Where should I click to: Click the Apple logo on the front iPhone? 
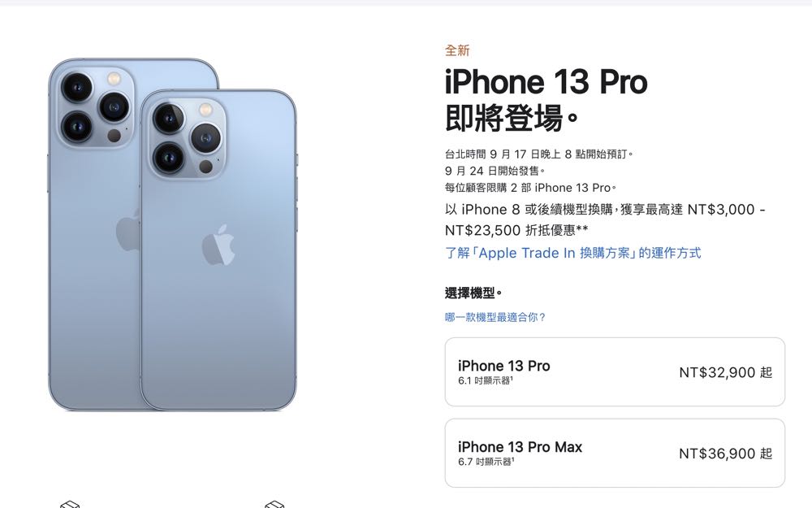coord(218,245)
